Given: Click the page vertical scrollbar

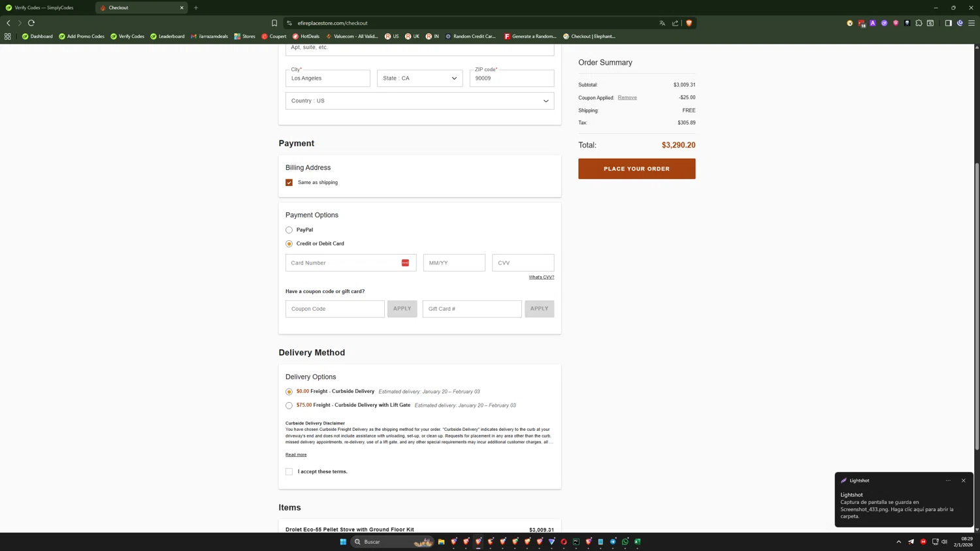Looking at the screenshot, I should pos(977,307).
